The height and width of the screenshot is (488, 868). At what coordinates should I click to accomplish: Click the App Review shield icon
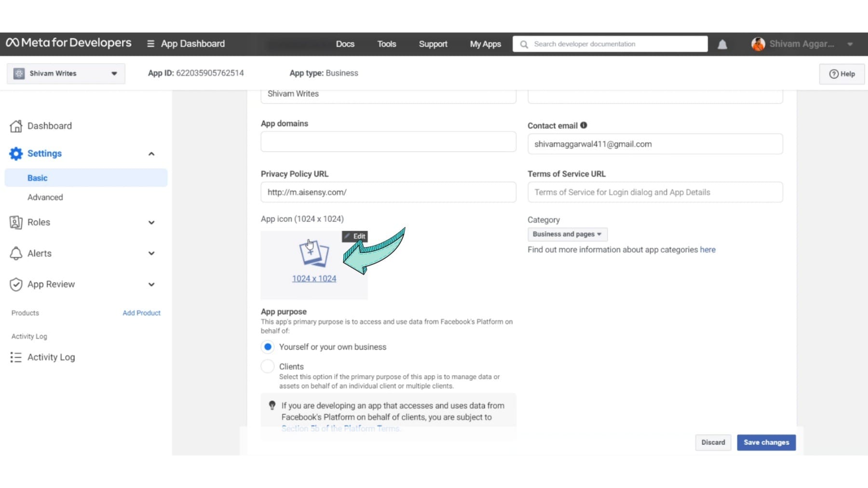pyautogui.click(x=16, y=284)
